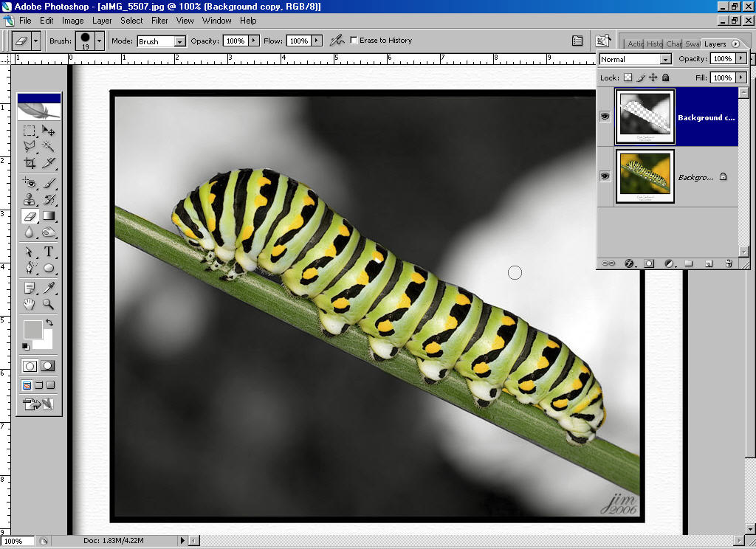Toggle airbrush mode in options bar

click(x=337, y=41)
